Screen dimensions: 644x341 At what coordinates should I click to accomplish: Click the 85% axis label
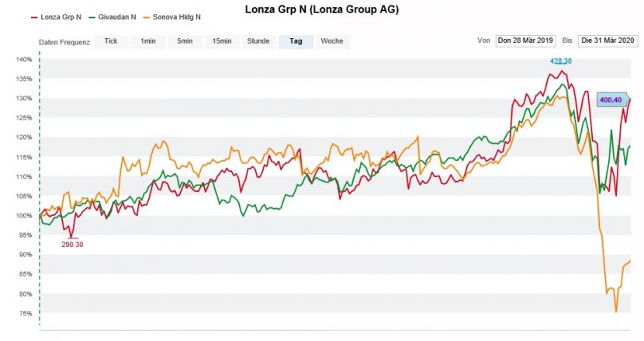pos(25,274)
